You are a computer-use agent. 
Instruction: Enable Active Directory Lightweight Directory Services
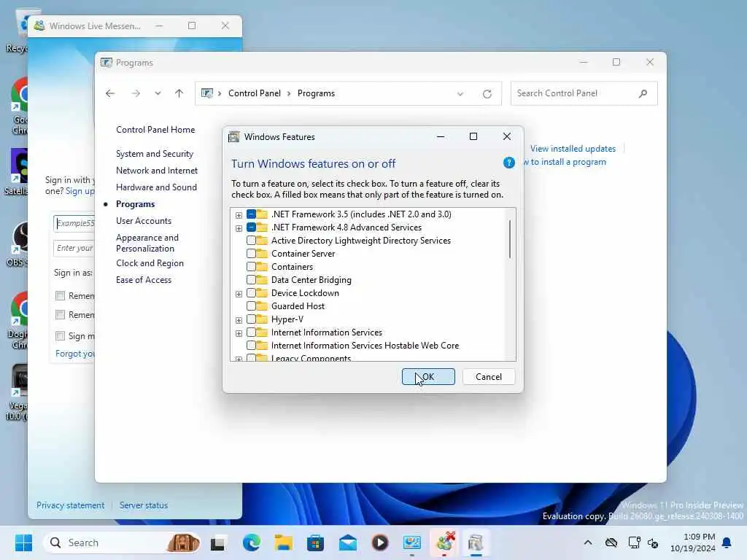tap(251, 241)
